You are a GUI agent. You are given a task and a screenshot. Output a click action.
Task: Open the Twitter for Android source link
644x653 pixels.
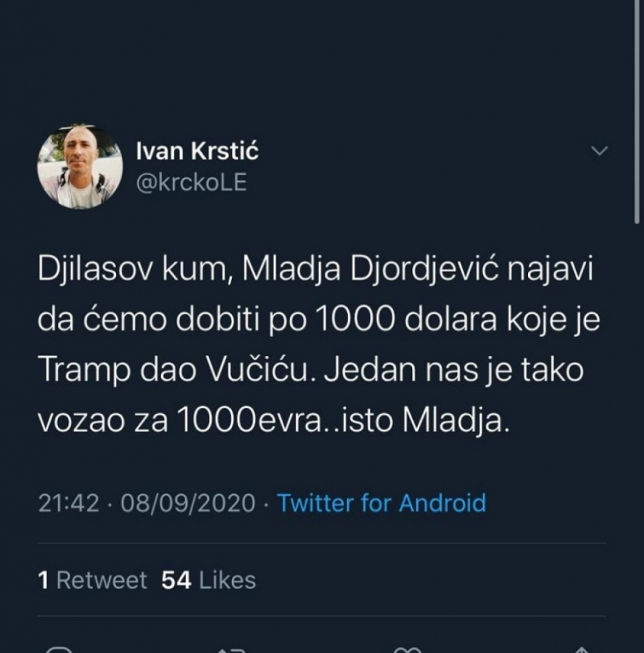(x=381, y=503)
